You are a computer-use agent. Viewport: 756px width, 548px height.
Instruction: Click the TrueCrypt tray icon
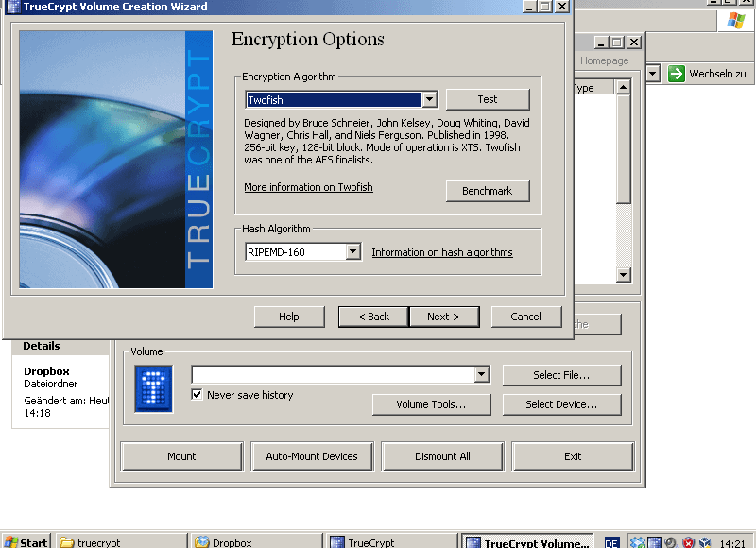[x=654, y=543]
